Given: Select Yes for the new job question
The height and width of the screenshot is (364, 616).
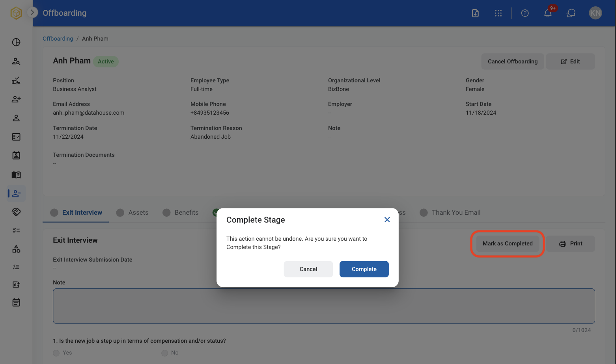Looking at the screenshot, I should pyautogui.click(x=56, y=353).
